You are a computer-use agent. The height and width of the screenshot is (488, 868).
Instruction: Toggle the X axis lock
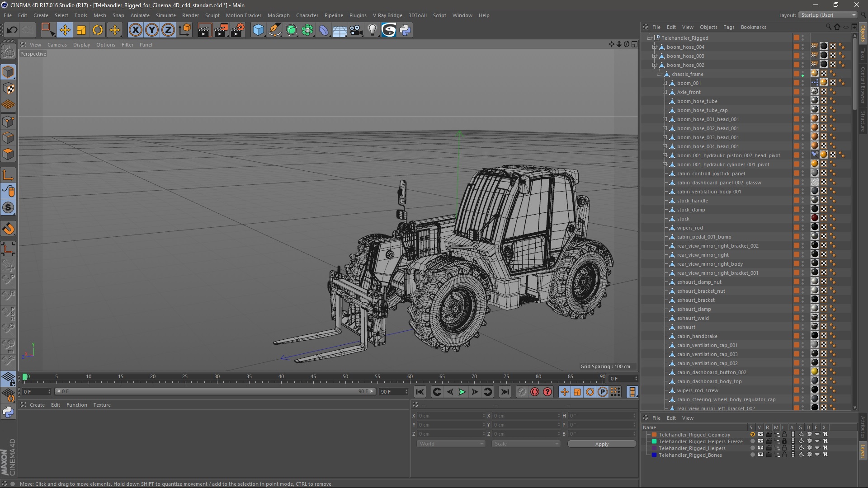[135, 30]
